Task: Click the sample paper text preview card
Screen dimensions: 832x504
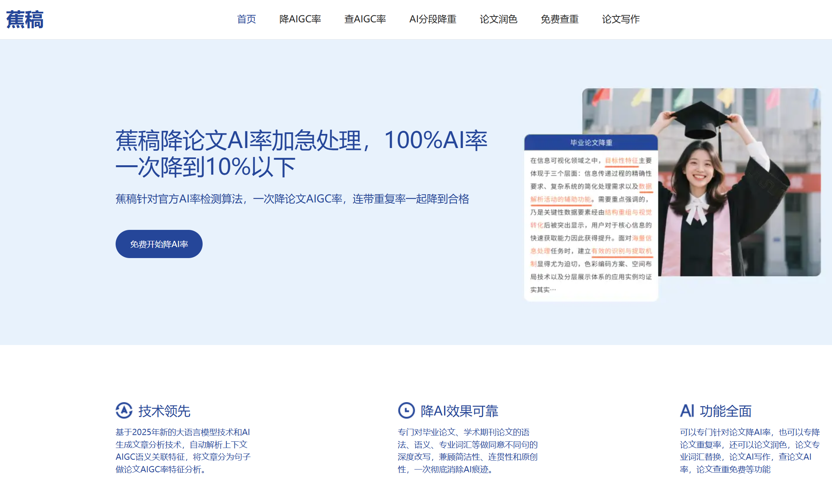Action: pyautogui.click(x=591, y=225)
